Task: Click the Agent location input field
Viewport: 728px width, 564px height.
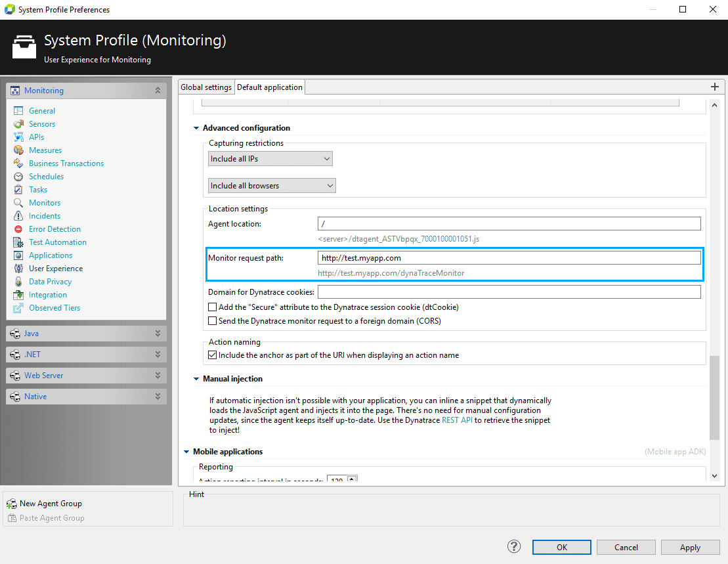Action: tap(509, 224)
